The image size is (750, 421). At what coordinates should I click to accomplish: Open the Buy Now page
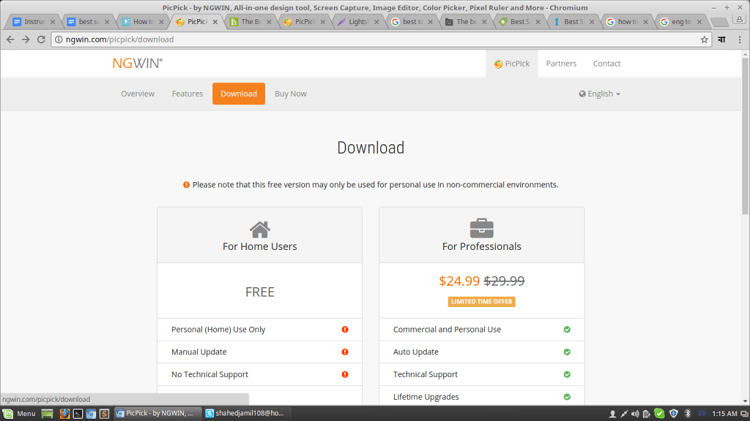[x=291, y=94]
